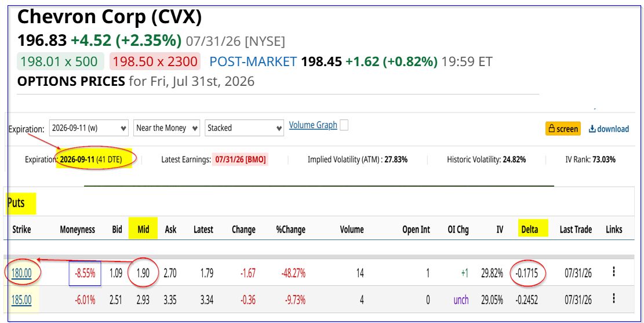Screen dimensions: 644x323
Task: Sort the puts by the Delta column header
Action: [x=529, y=229]
